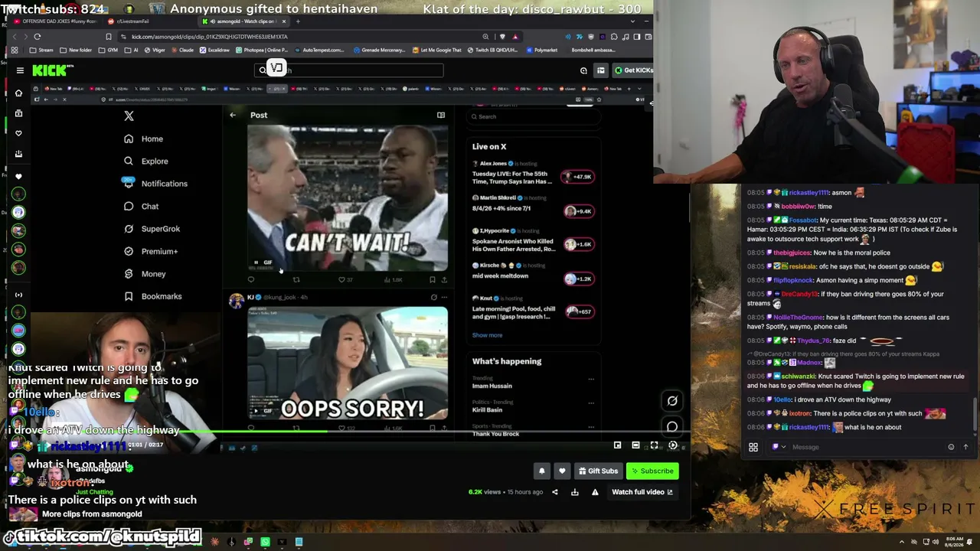Open Chat in the X sidebar

141,206
